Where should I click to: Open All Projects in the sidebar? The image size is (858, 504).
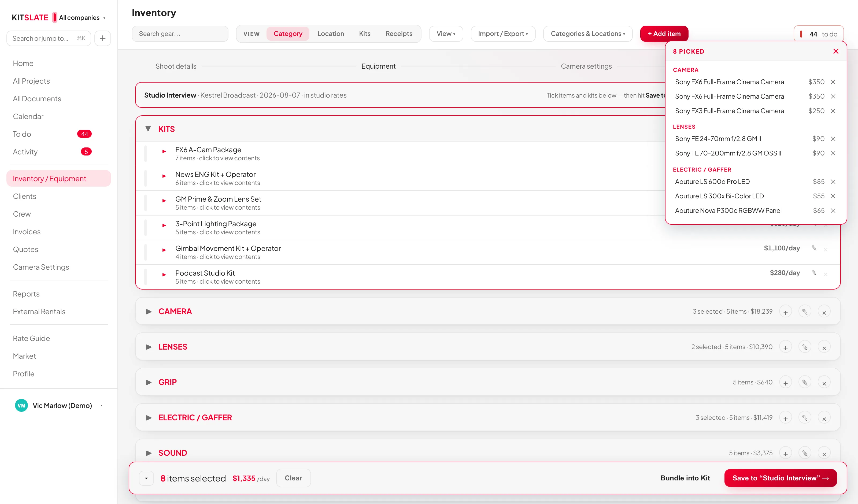pos(31,81)
